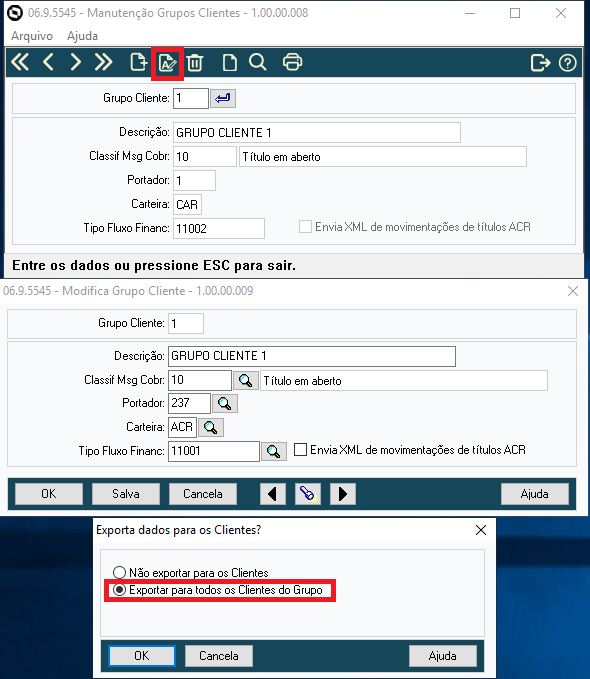Click OK in Exporta dados dialog

(142, 656)
